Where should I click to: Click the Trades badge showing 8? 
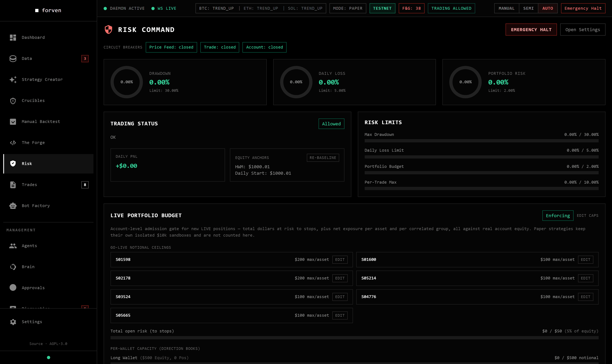pos(85,185)
